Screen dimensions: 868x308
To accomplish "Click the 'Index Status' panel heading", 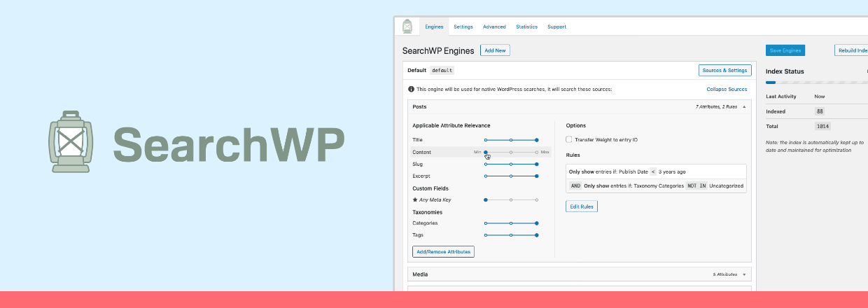I will pos(785,71).
